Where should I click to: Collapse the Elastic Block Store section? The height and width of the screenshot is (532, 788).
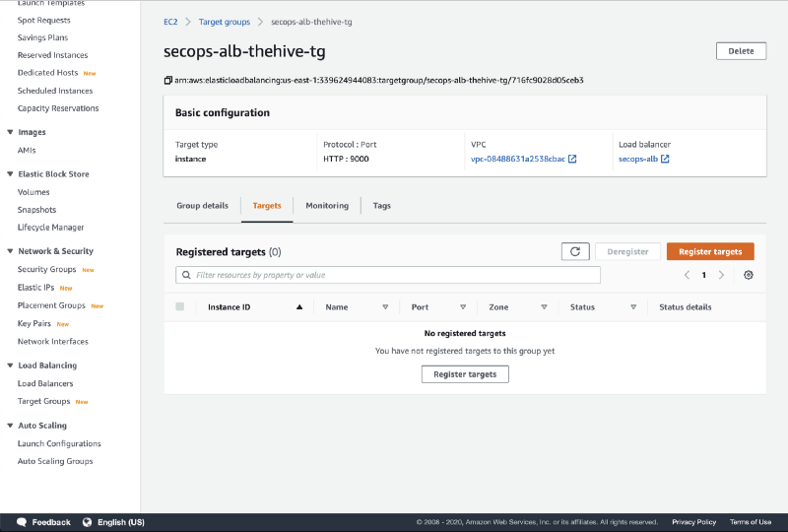[x=10, y=174]
